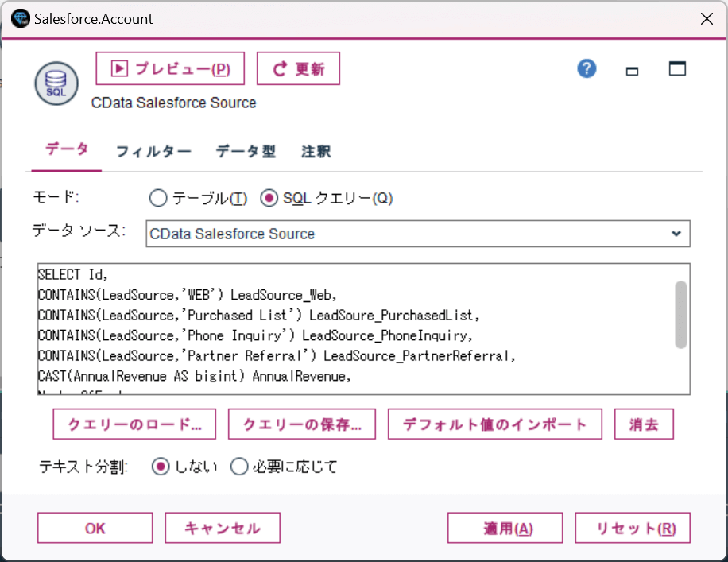Switch to the データ型 tab
The image size is (728, 562).
point(246,151)
